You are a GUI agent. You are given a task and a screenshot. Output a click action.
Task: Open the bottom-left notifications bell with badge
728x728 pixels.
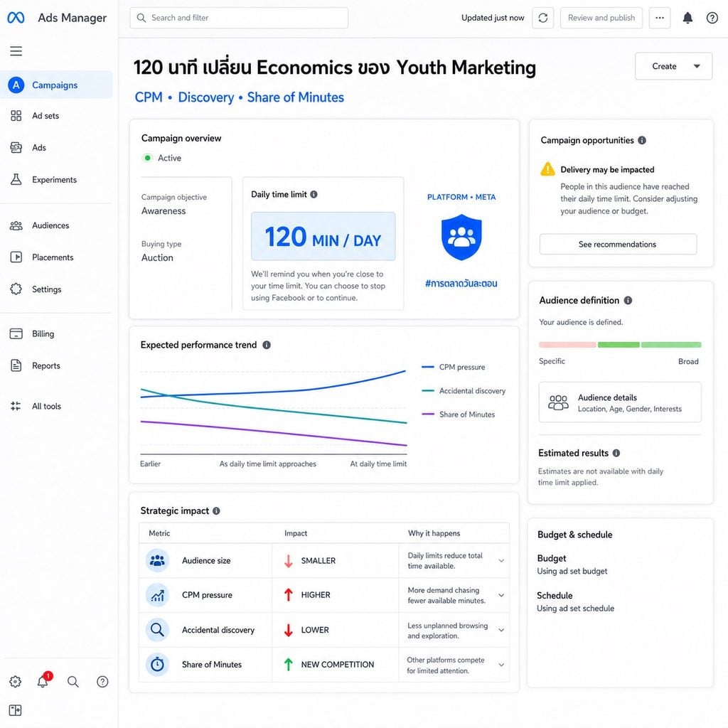pyautogui.click(x=43, y=680)
